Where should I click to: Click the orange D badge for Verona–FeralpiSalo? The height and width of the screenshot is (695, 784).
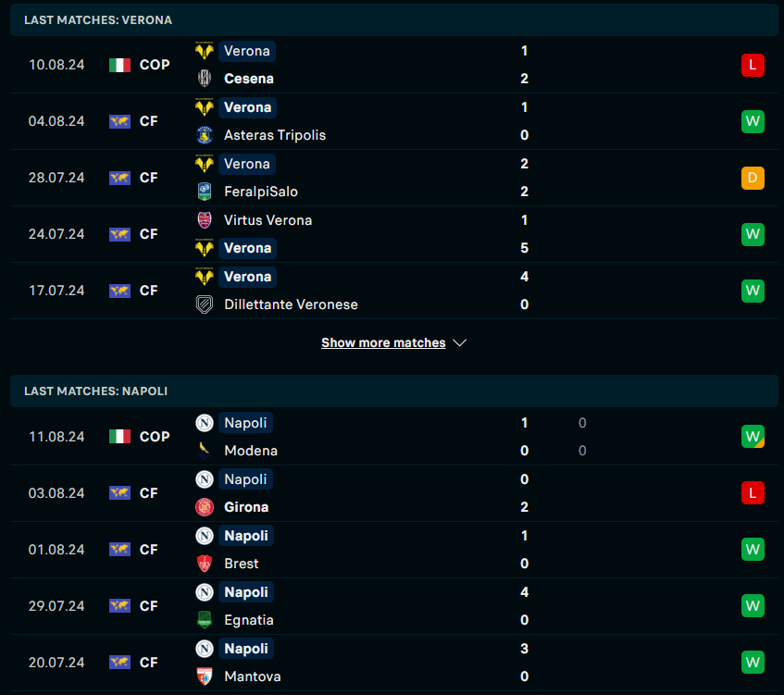753,178
